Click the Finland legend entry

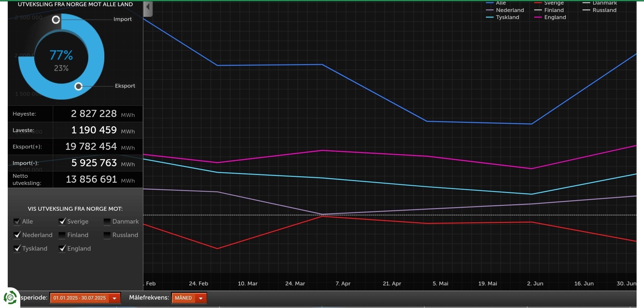[549, 10]
